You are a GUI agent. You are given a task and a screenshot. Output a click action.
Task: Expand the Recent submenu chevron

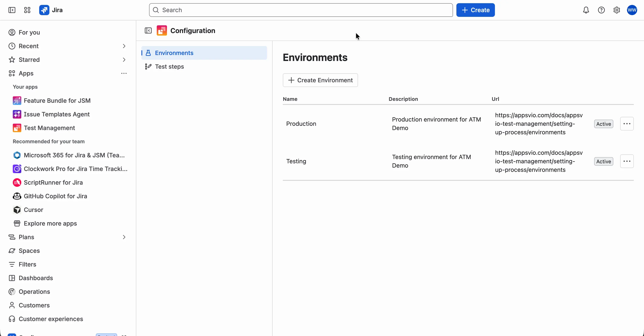click(124, 46)
